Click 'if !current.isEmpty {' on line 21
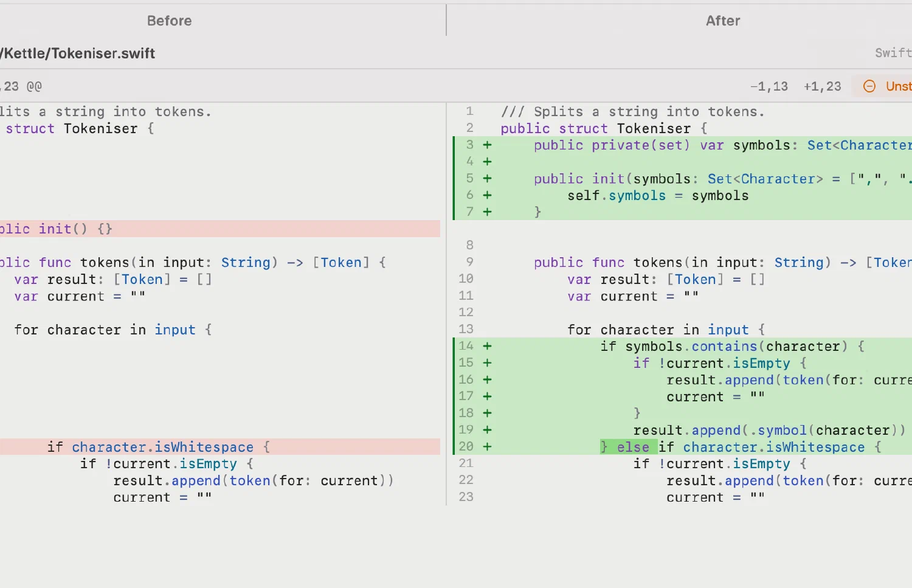This screenshot has width=912, height=588. 720,464
